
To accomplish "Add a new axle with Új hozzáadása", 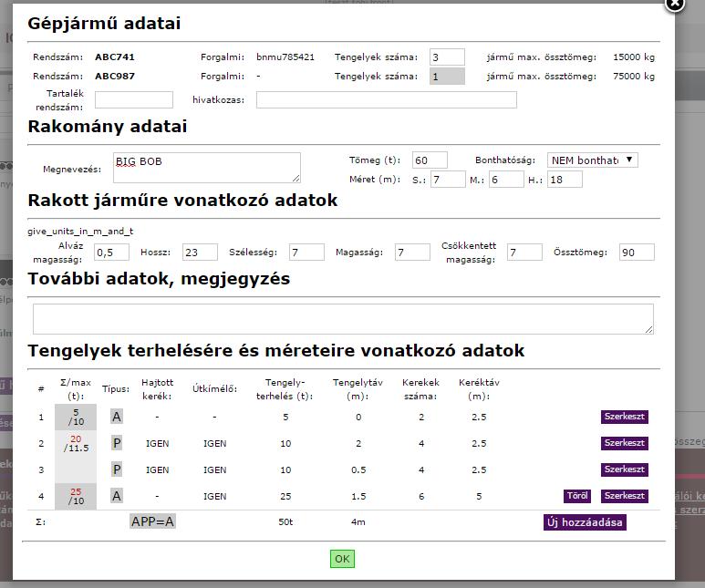I will click(585, 522).
